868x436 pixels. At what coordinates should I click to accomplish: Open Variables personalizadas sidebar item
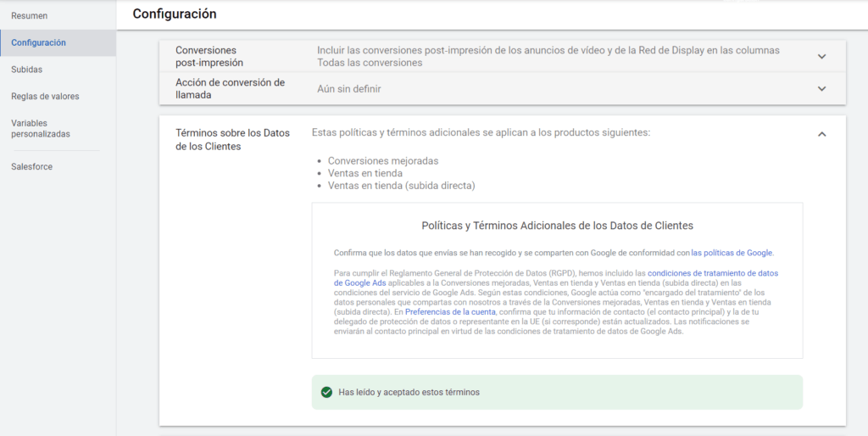41,129
